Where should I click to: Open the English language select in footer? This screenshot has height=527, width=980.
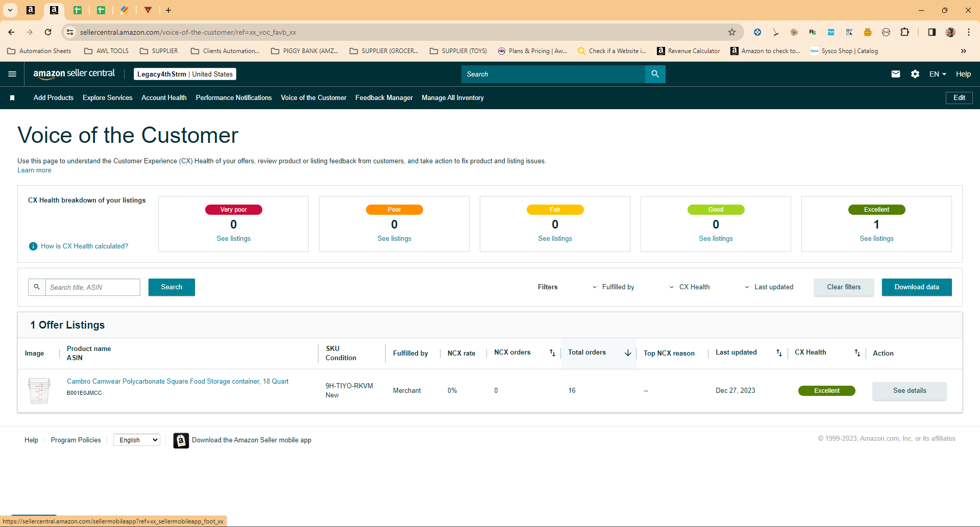click(137, 440)
